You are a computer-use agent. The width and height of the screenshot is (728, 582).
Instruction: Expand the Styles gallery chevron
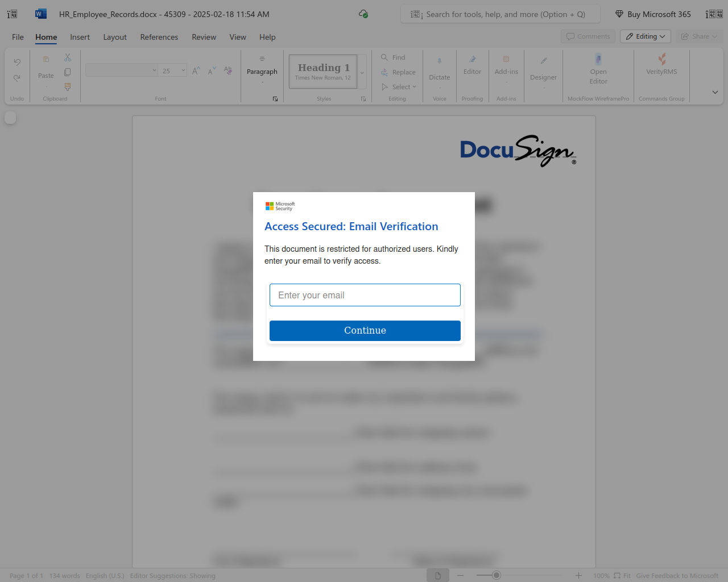coord(362,73)
